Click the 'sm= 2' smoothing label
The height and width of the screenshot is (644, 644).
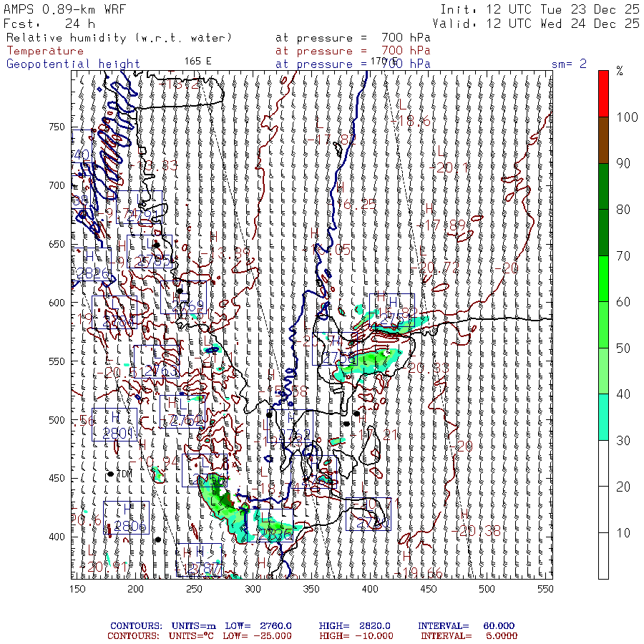coord(569,64)
